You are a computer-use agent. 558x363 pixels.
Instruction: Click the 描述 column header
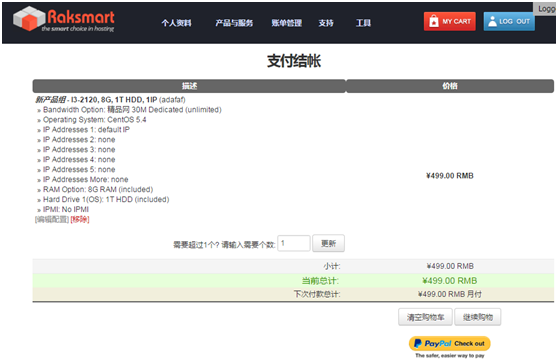coord(189,86)
